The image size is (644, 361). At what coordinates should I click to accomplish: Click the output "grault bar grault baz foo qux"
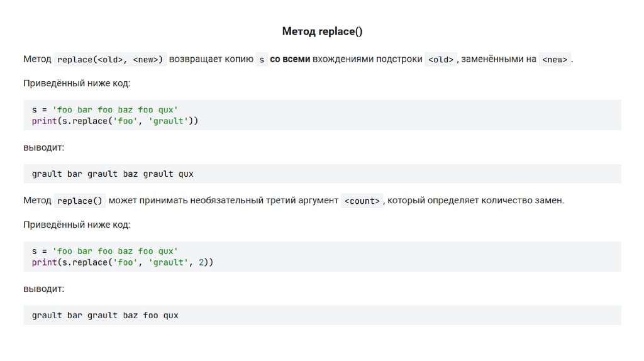pos(105,315)
